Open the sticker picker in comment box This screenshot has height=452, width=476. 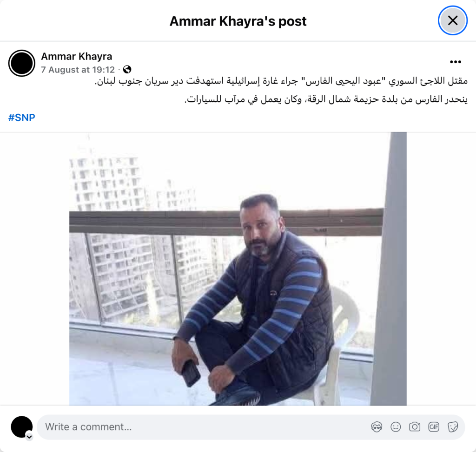click(453, 427)
